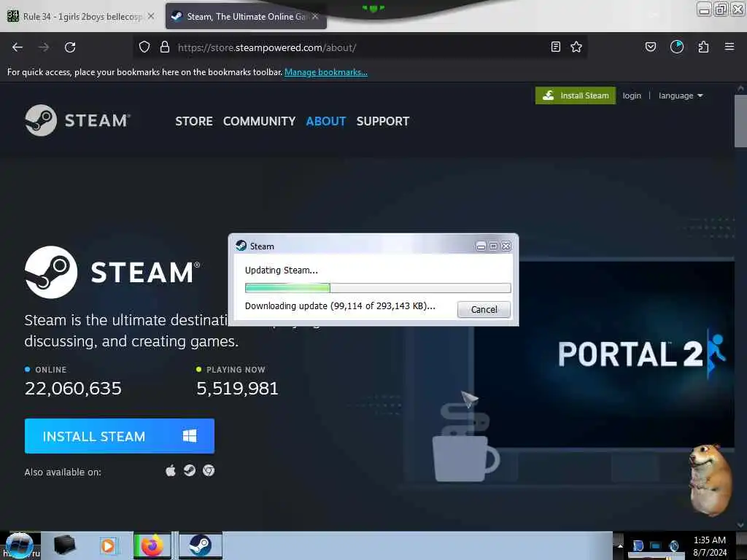747x560 pixels.
Task: Switch to the Rule 34 browser tab
Action: pyautogui.click(x=82, y=17)
